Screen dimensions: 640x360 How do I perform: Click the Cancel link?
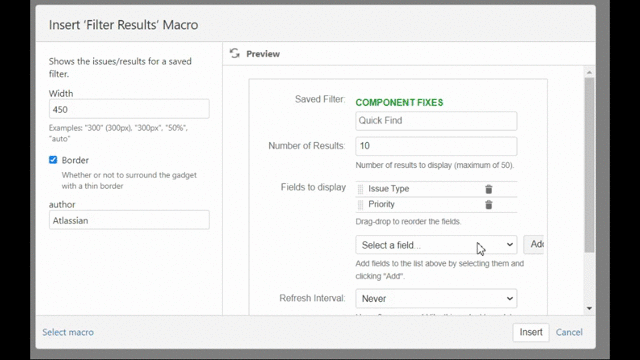[569, 332]
